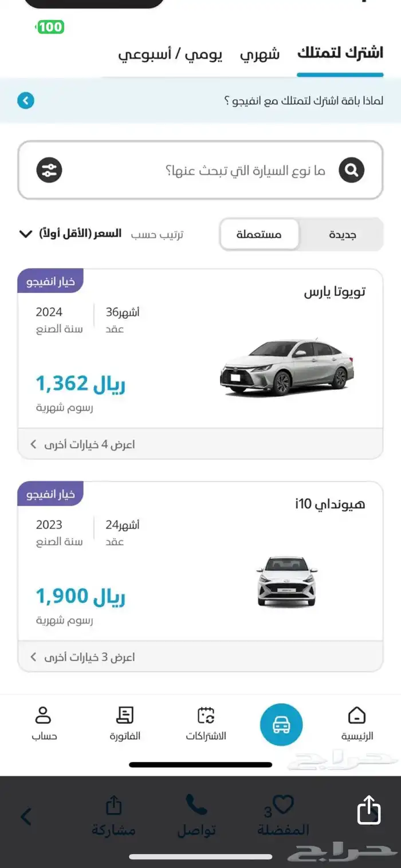Select the مستعملة used cars toggle
Screen dimensions: 401x868
pos(260,235)
